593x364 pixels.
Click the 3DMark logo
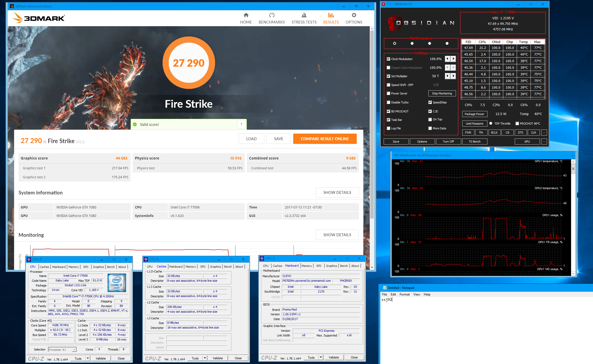[39, 18]
